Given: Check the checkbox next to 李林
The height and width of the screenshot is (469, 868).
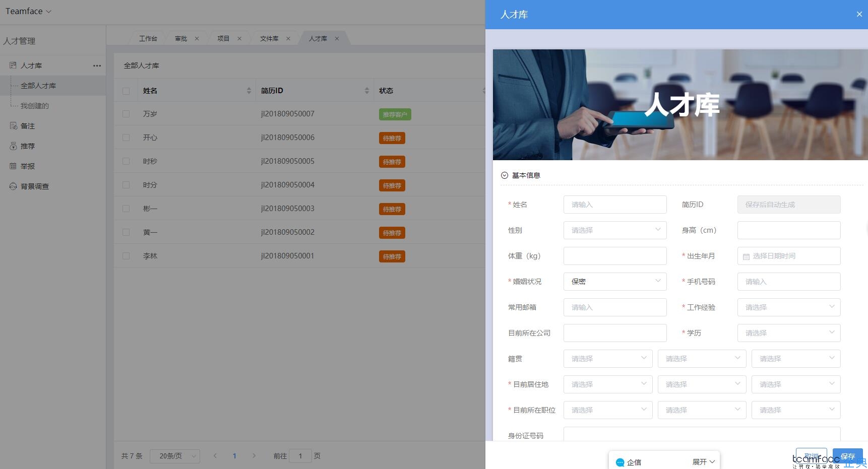Looking at the screenshot, I should pos(126,255).
